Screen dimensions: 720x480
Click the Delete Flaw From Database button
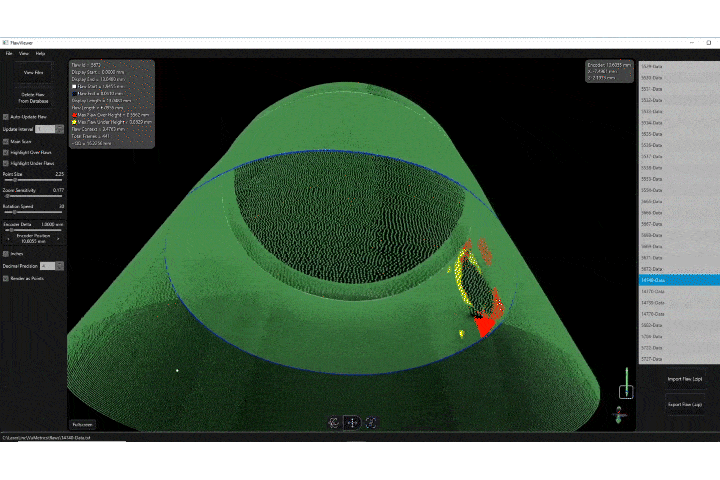pos(33,98)
